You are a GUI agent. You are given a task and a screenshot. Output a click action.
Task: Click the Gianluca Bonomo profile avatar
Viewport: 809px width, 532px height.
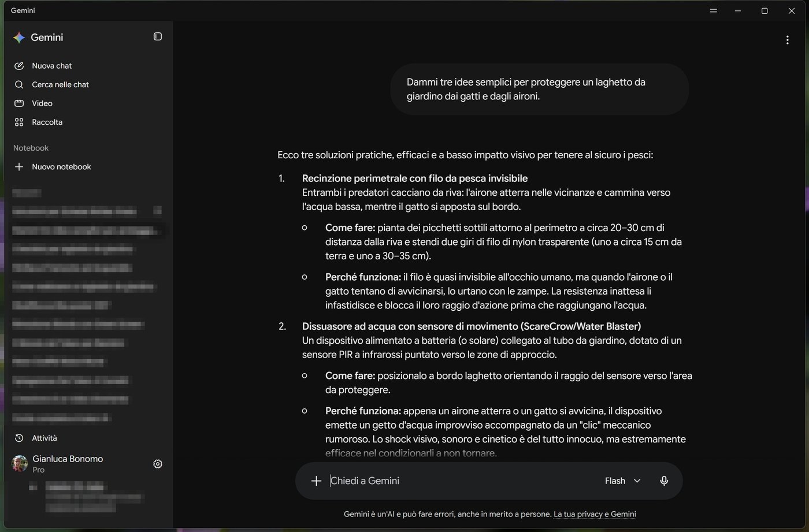tap(20, 464)
